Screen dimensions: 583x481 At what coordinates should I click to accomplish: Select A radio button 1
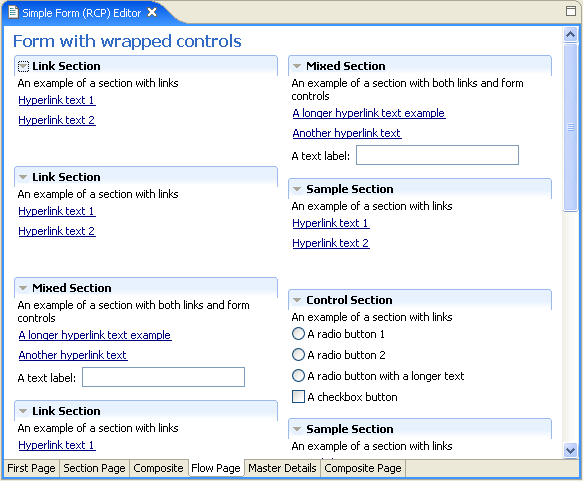[298, 334]
